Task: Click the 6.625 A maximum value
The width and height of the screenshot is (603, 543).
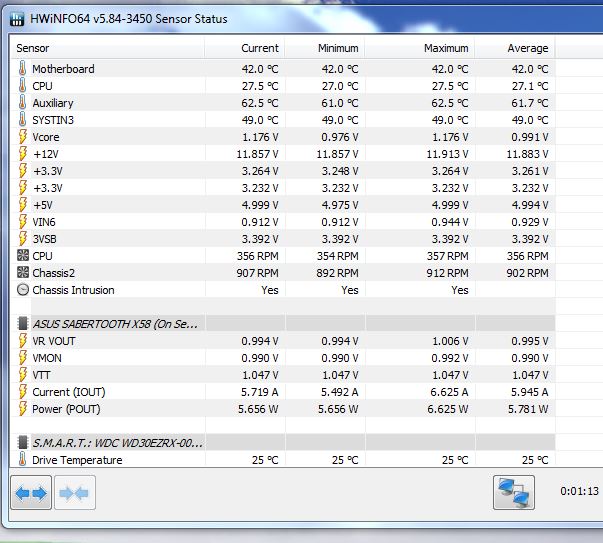Action: [x=449, y=392]
